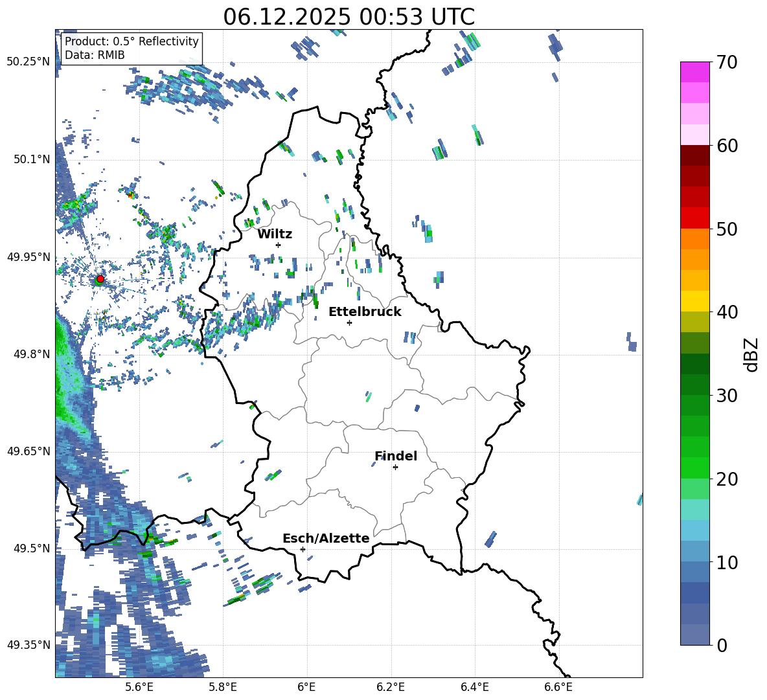This screenshot has height=700, width=767.
Task: Select the Wiltz city label
Action: click(275, 234)
